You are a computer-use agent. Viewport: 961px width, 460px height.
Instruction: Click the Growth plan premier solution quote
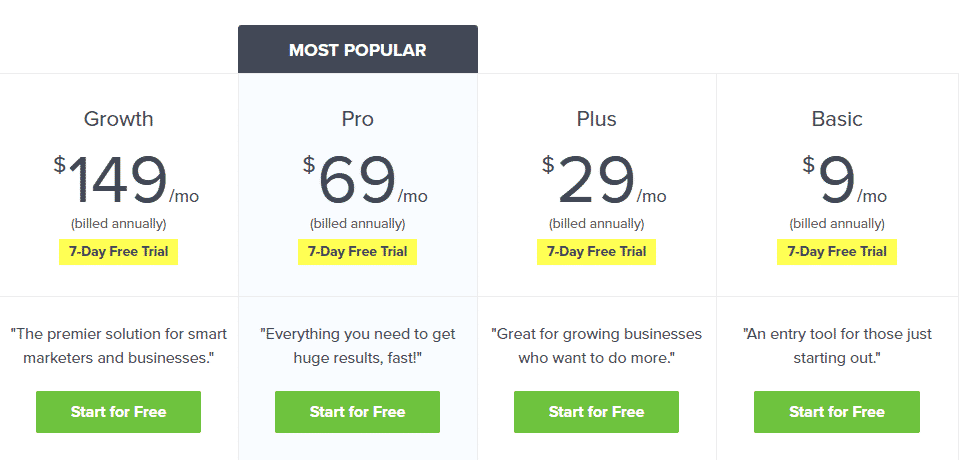[x=118, y=346]
